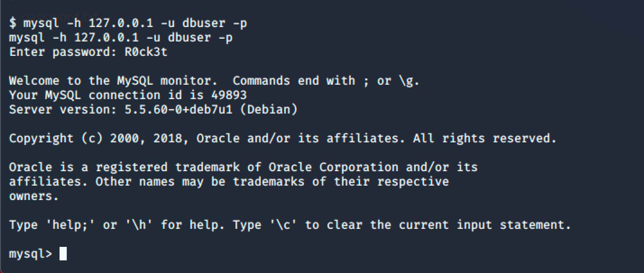Click the block cursor after the mysql> prompt
This screenshot has height=273, width=644.
coord(63,254)
